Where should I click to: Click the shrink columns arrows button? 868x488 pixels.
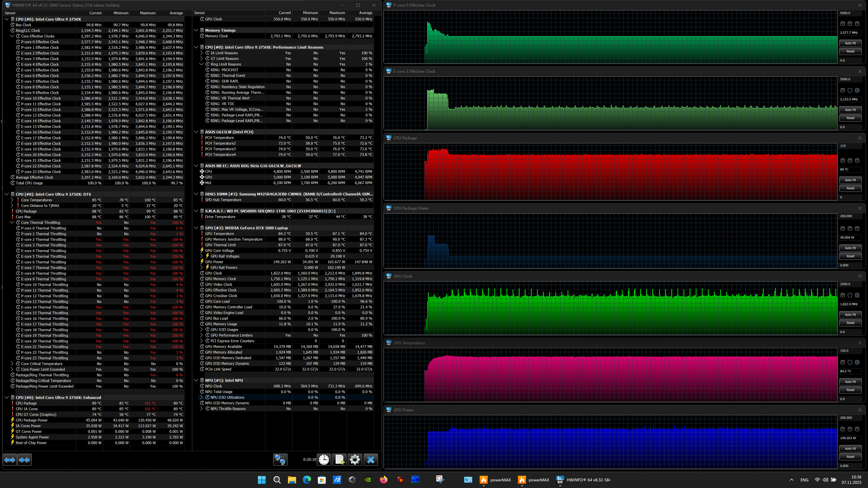[24, 460]
